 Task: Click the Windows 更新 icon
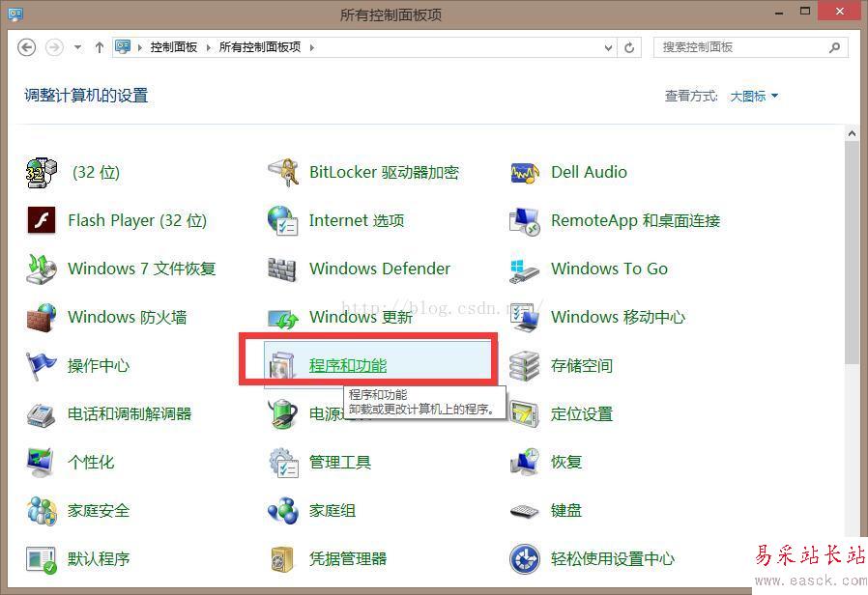283,318
